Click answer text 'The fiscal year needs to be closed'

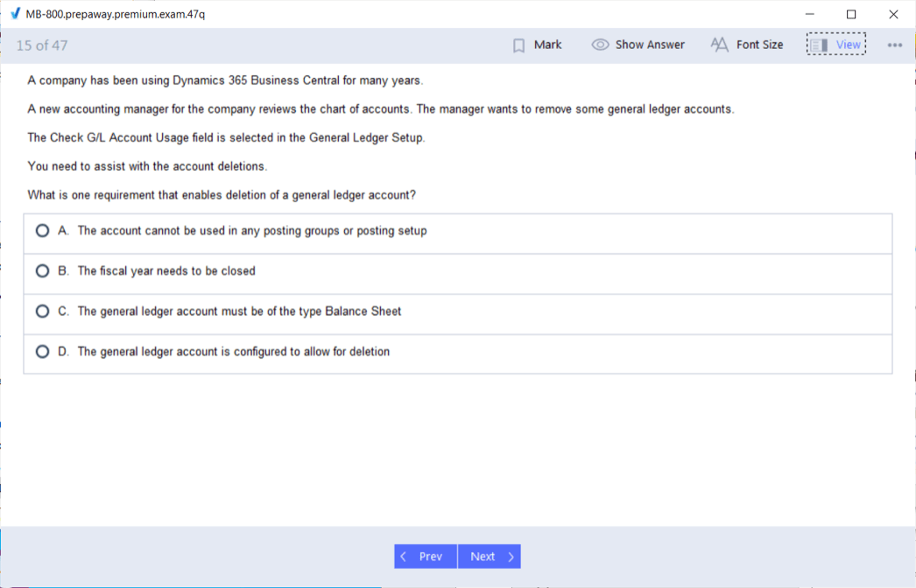tap(166, 271)
